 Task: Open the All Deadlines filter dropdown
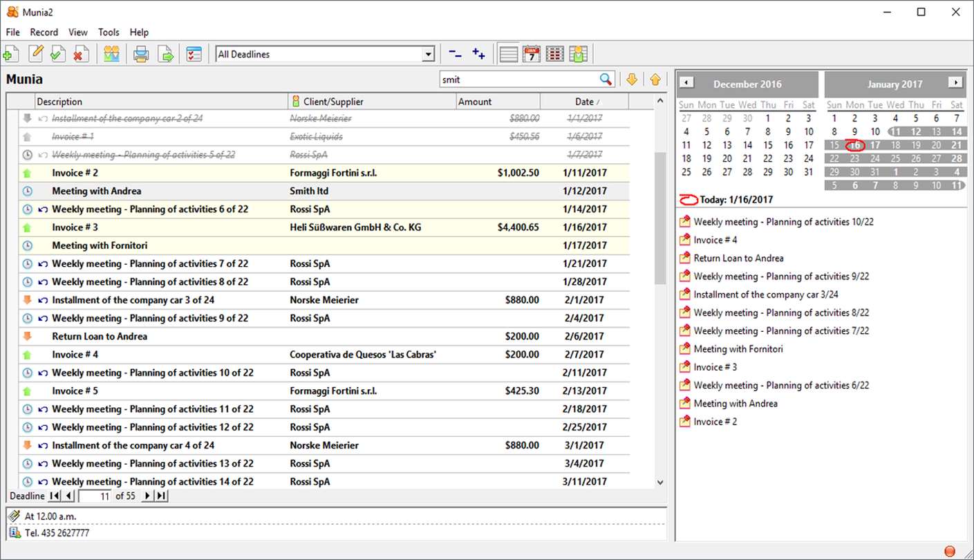point(428,54)
